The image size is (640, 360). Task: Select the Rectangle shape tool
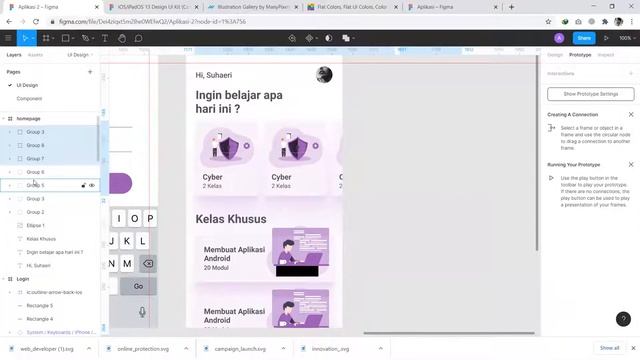point(65,38)
